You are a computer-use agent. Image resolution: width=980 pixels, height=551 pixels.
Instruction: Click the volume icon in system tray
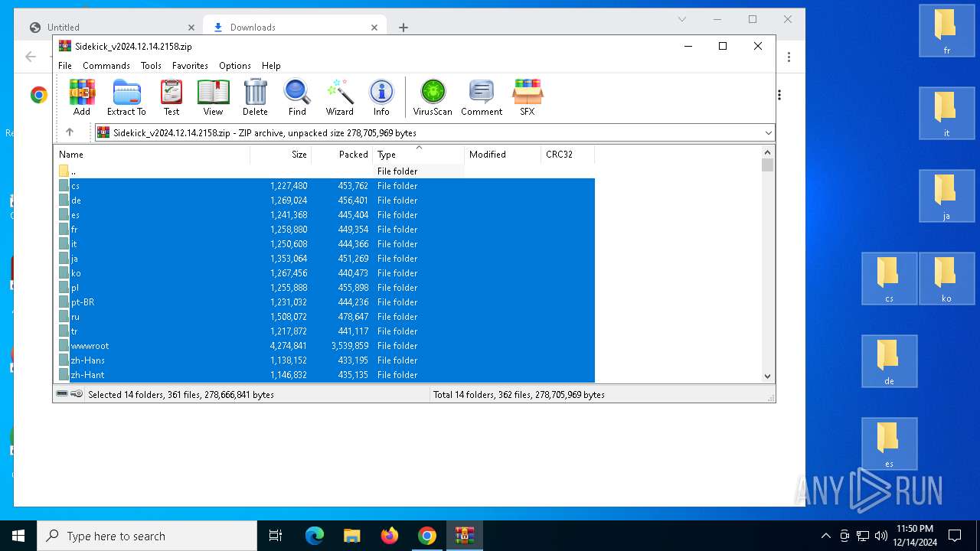[880, 536]
